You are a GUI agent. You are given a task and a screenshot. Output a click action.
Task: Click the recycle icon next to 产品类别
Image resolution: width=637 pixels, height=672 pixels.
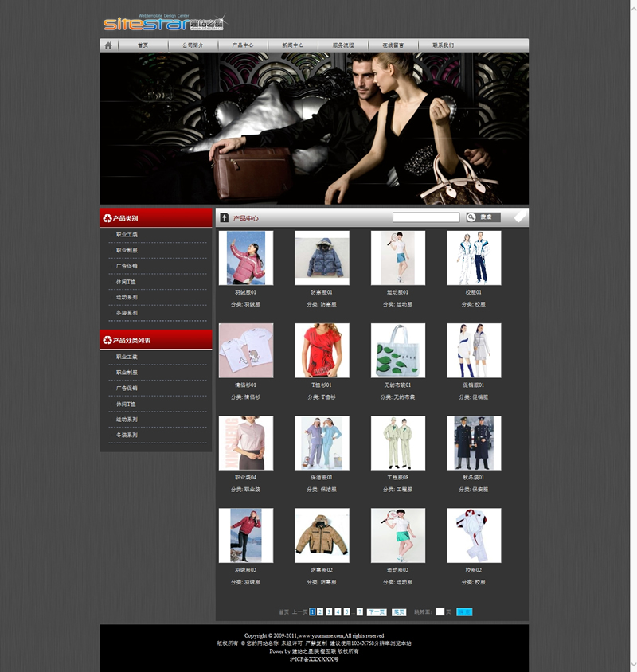pos(107,217)
